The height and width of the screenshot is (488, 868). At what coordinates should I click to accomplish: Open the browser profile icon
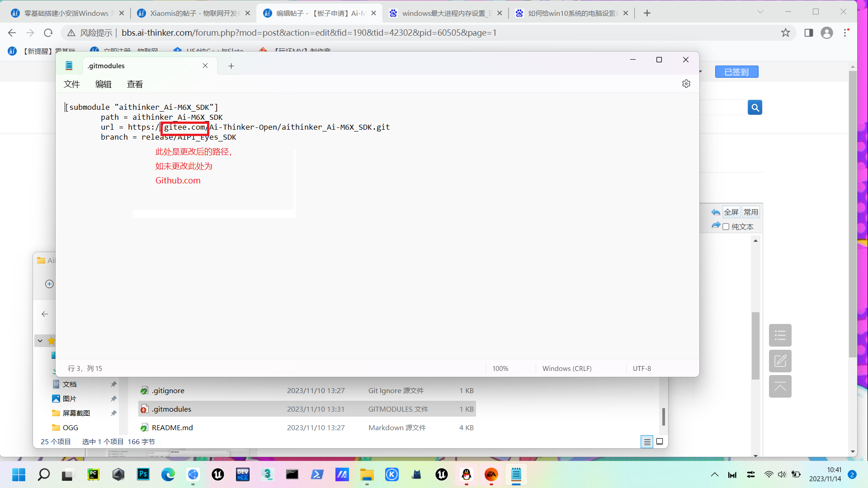[827, 33]
